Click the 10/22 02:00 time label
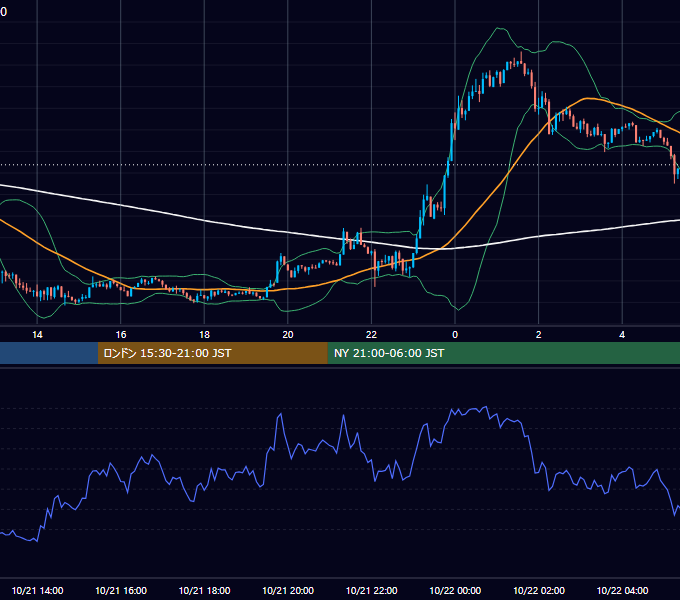The height and width of the screenshot is (600, 680). (539, 590)
